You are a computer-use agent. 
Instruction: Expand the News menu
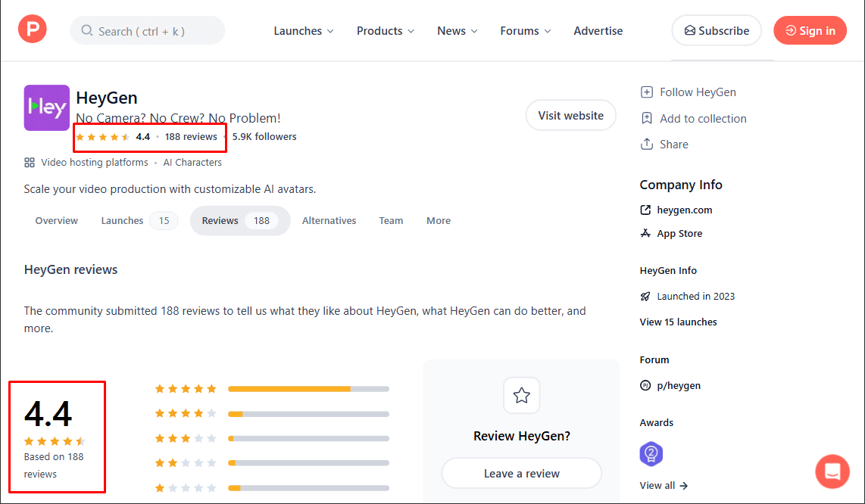point(457,31)
